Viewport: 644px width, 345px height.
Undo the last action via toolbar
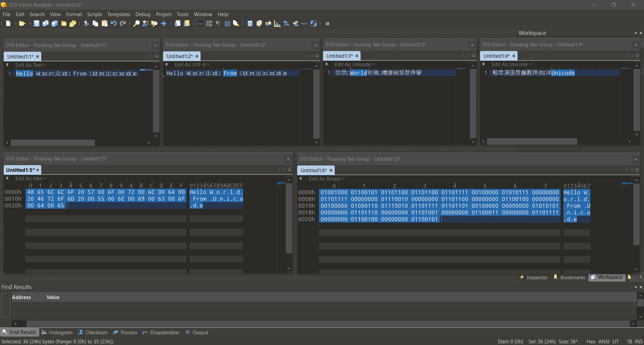(113, 24)
